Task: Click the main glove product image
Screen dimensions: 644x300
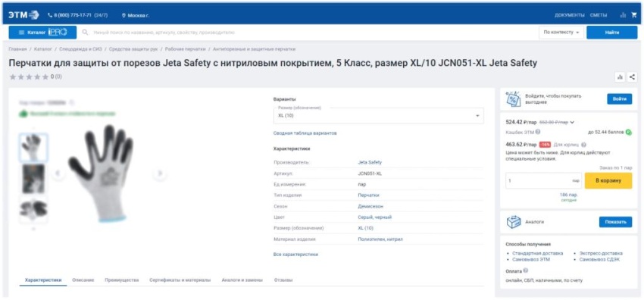Action: click(x=102, y=173)
